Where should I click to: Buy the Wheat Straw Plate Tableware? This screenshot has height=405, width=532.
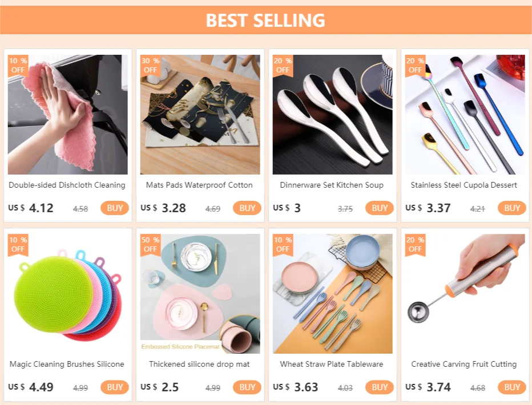pyautogui.click(x=380, y=387)
